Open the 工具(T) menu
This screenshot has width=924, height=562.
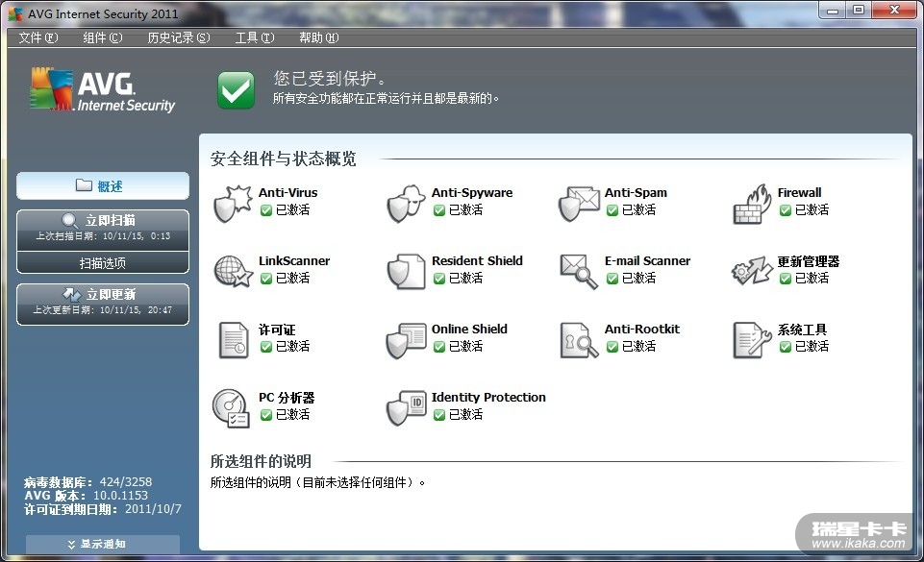pyautogui.click(x=255, y=37)
